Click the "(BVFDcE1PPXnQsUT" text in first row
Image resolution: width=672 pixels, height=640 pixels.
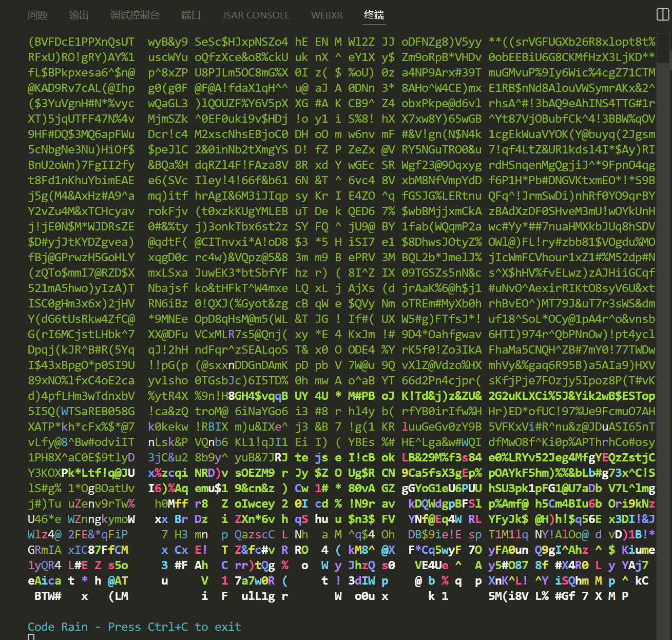[81, 42]
